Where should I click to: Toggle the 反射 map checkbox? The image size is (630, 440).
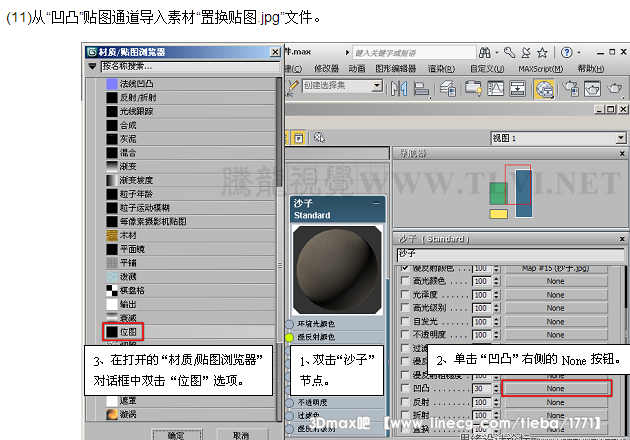point(405,402)
